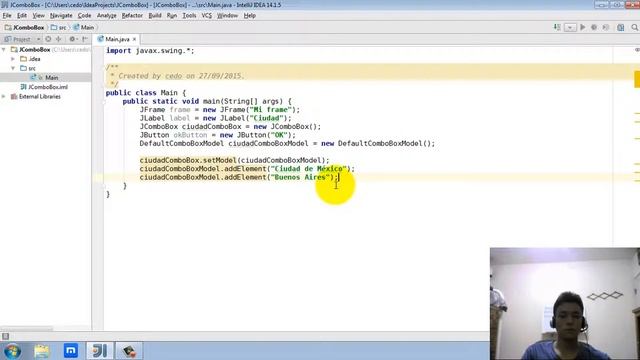Click src in the navigation breadcrumb

pyautogui.click(x=58, y=27)
